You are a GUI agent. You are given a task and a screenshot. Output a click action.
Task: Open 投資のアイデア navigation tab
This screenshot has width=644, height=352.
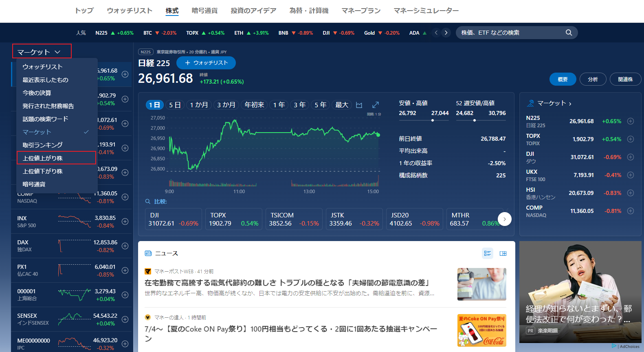(x=253, y=11)
